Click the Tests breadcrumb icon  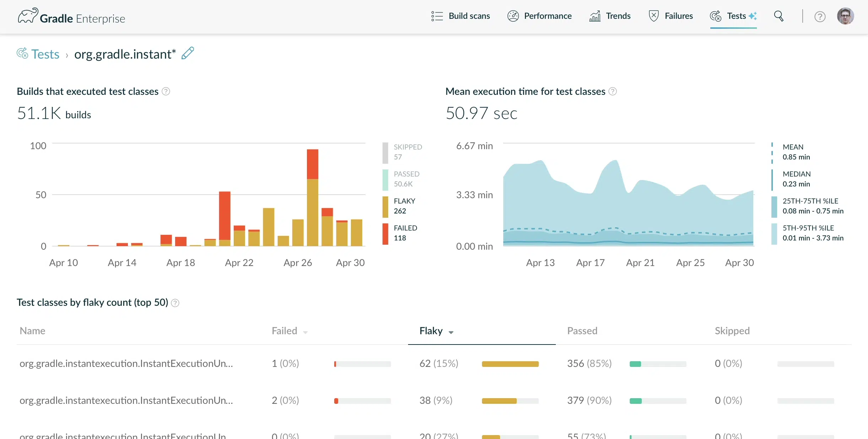point(22,53)
